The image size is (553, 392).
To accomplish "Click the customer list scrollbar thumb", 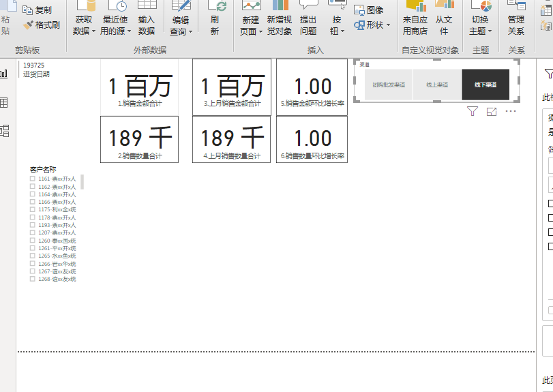I will tap(83, 182).
